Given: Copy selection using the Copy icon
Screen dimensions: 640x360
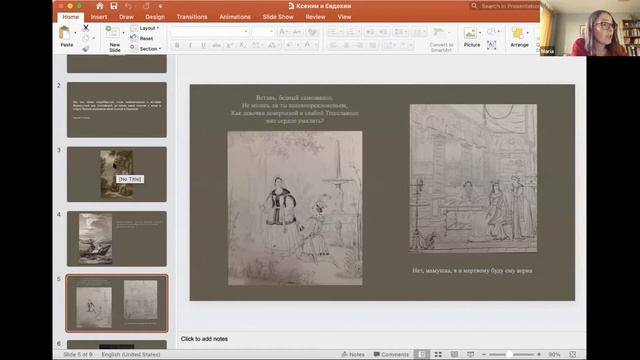Looking at the screenshot, I should [85, 38].
